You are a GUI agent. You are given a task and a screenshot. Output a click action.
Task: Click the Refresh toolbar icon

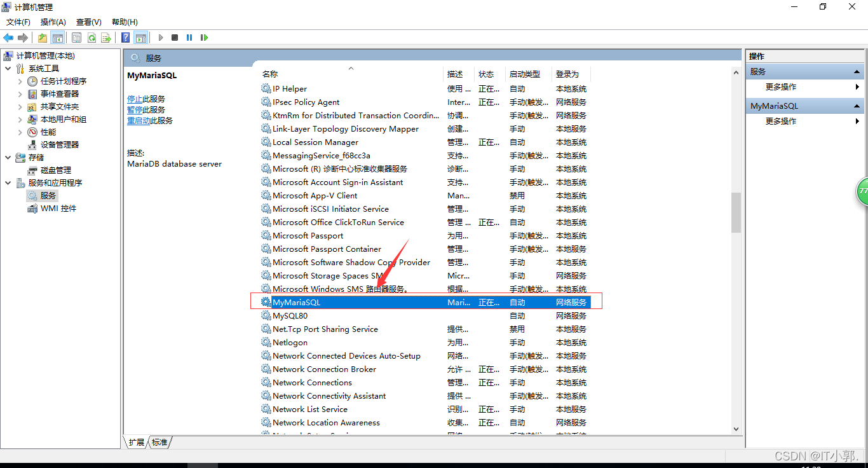(x=92, y=38)
